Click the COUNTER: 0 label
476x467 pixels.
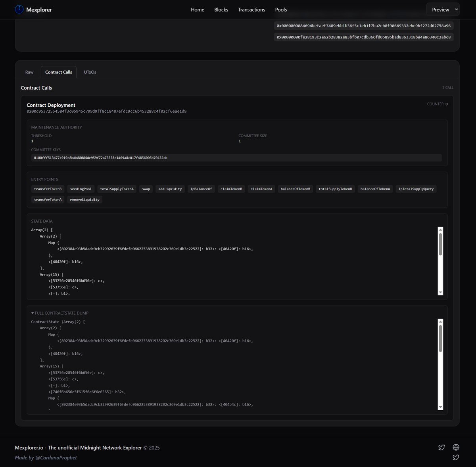click(438, 104)
